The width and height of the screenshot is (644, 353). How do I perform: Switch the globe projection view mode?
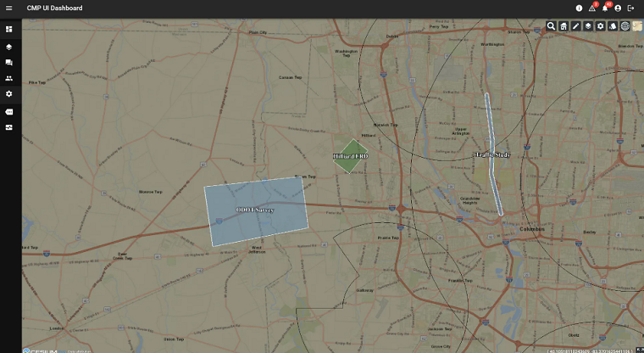pyautogui.click(x=625, y=26)
